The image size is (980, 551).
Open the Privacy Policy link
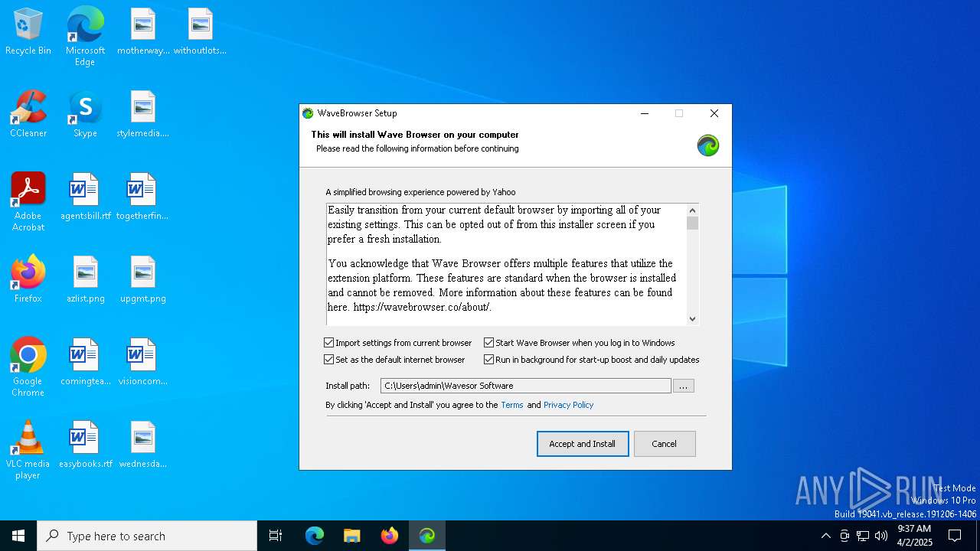568,405
